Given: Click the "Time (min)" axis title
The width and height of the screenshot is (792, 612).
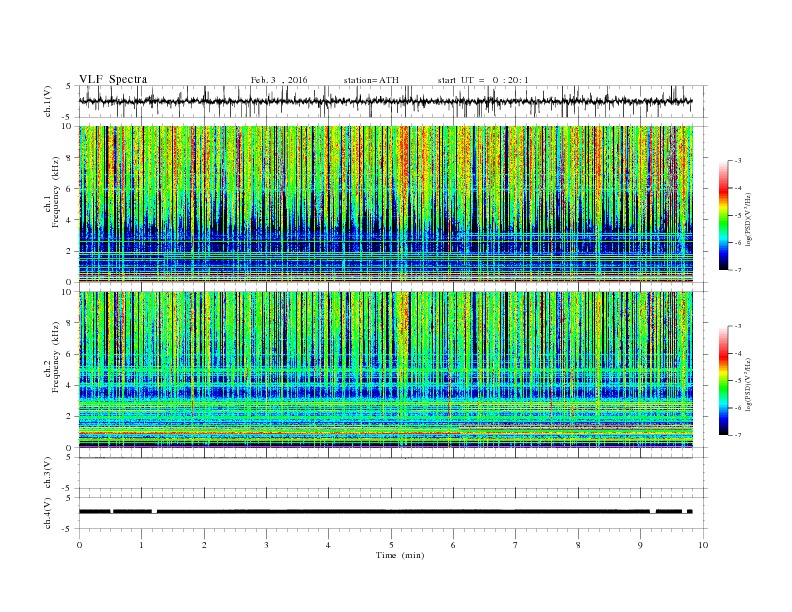Looking at the screenshot, I should click(400, 555).
